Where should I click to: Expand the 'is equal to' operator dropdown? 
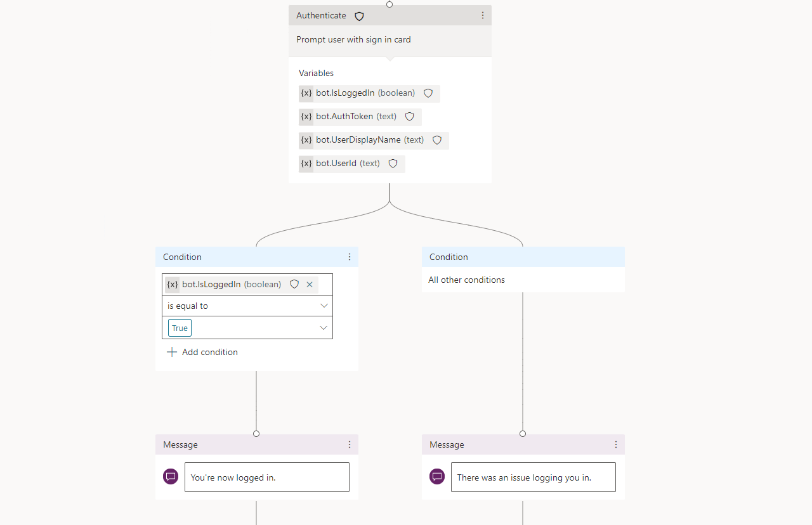click(324, 306)
